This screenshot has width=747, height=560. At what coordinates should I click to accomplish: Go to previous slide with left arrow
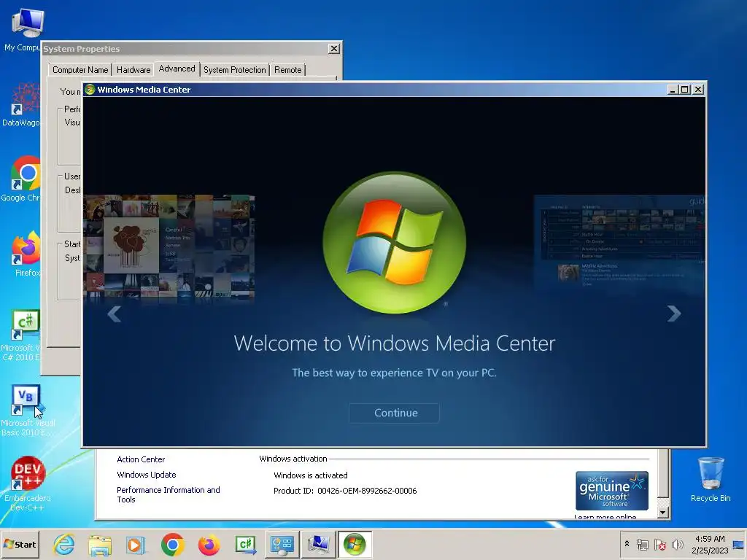click(115, 314)
